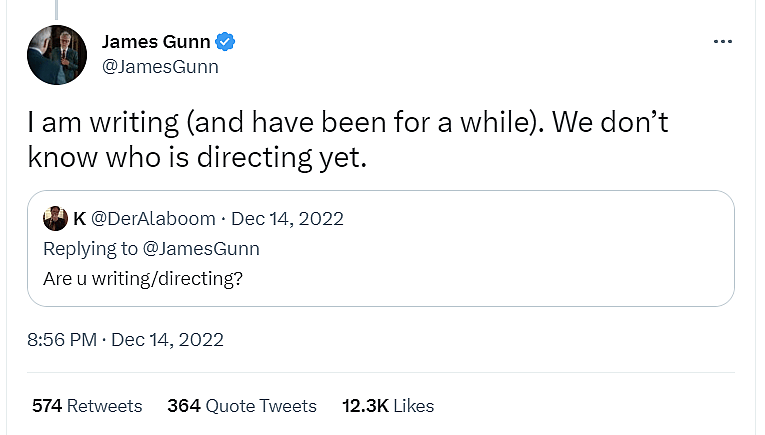
Task: Show the 364 Quote Tweets
Action: pyautogui.click(x=242, y=405)
